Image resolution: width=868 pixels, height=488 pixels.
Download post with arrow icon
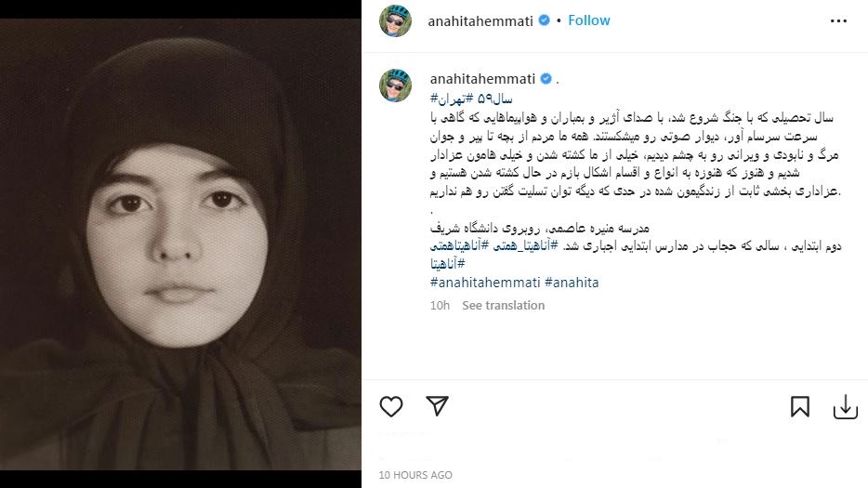(846, 407)
